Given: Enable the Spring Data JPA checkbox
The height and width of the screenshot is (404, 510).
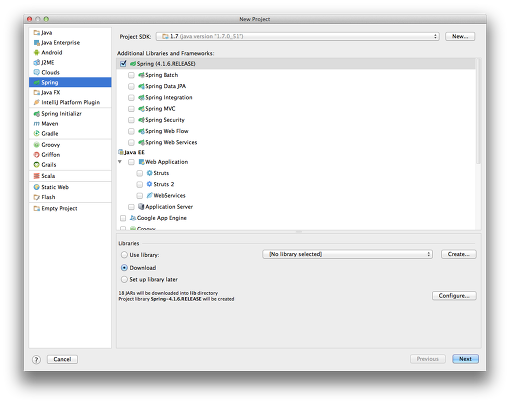Looking at the screenshot, I should pos(131,86).
